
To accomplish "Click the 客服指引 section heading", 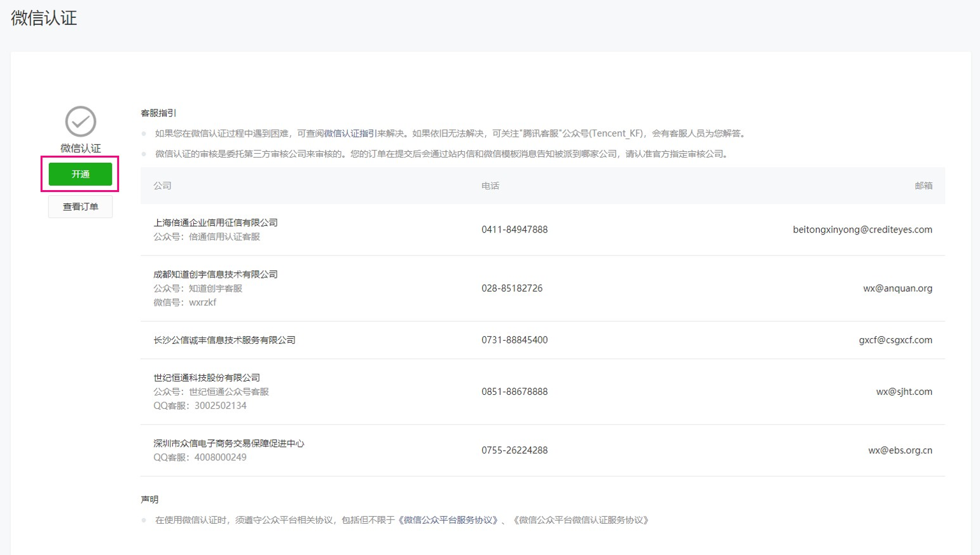I will click(x=158, y=113).
